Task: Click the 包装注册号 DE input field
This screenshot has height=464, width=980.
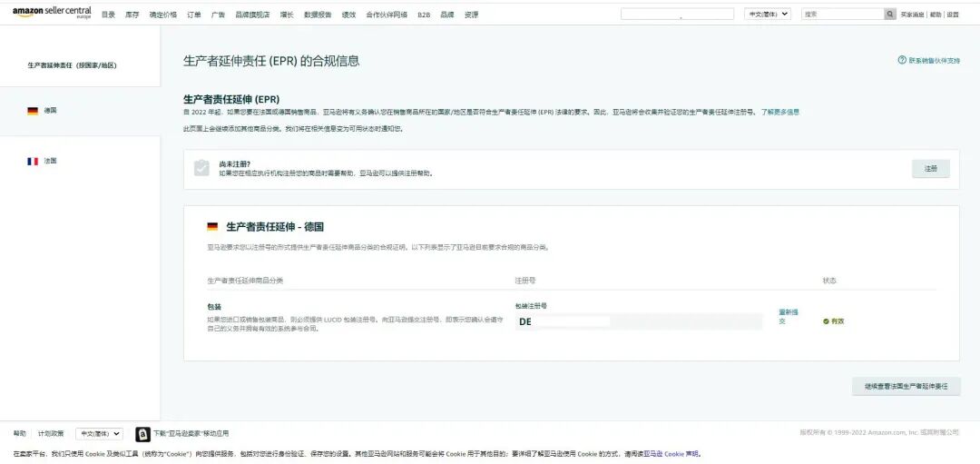Action: (x=639, y=321)
